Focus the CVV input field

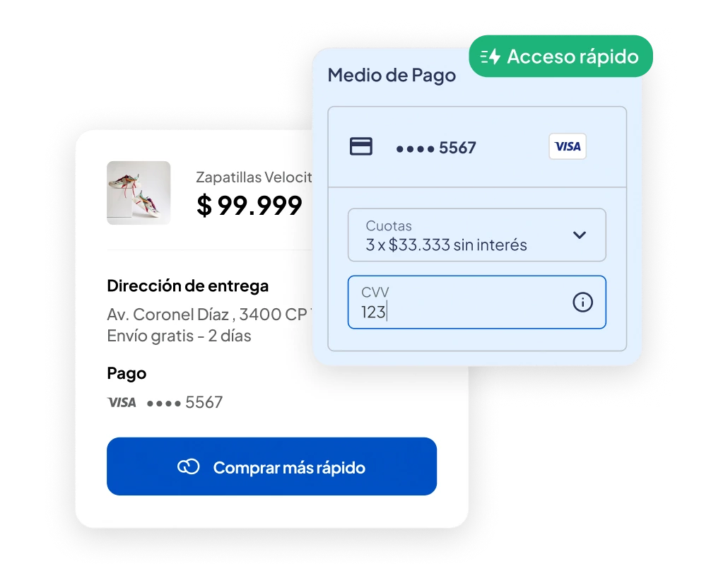[477, 302]
